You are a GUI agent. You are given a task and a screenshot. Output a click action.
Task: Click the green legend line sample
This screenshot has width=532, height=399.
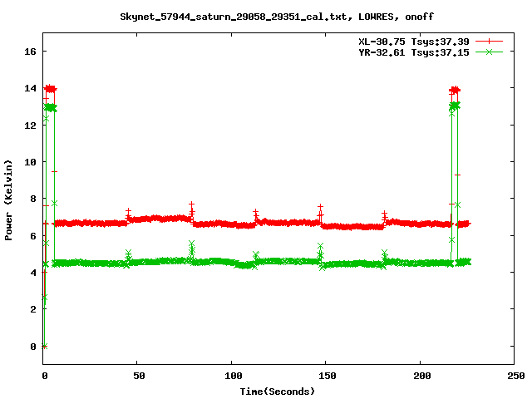(489, 52)
